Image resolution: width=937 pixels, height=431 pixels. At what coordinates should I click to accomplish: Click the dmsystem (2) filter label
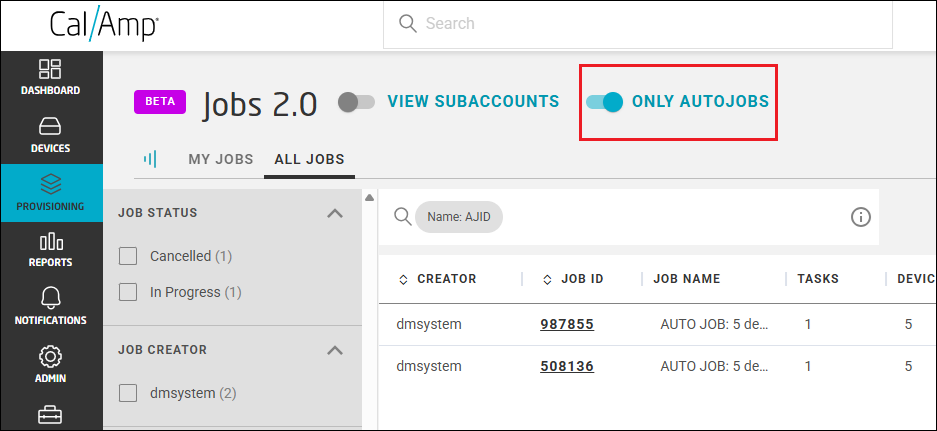tap(193, 393)
